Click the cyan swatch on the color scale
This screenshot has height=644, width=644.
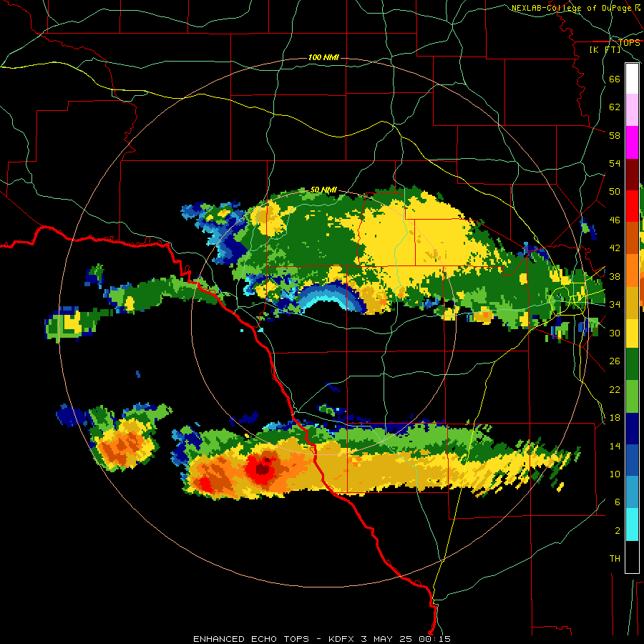pyautogui.click(x=632, y=525)
